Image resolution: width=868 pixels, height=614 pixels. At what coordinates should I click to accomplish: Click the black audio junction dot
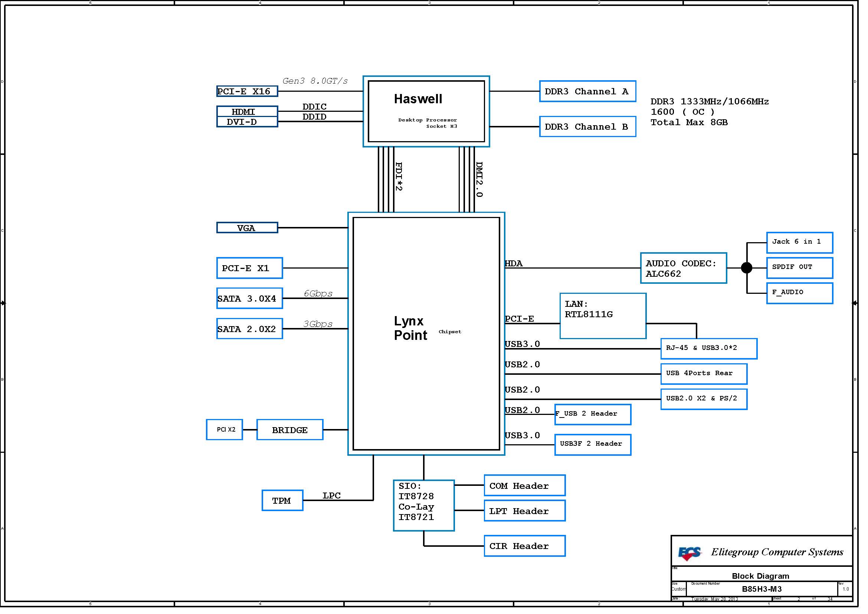[747, 268]
